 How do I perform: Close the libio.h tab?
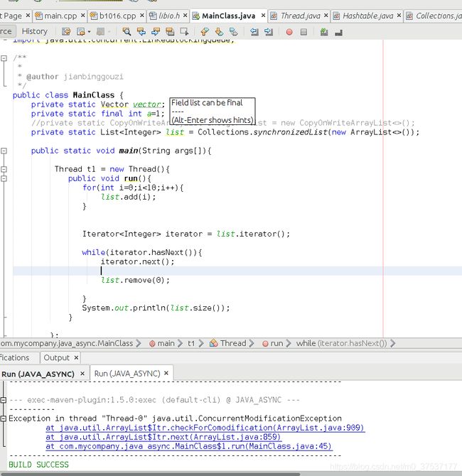point(185,15)
